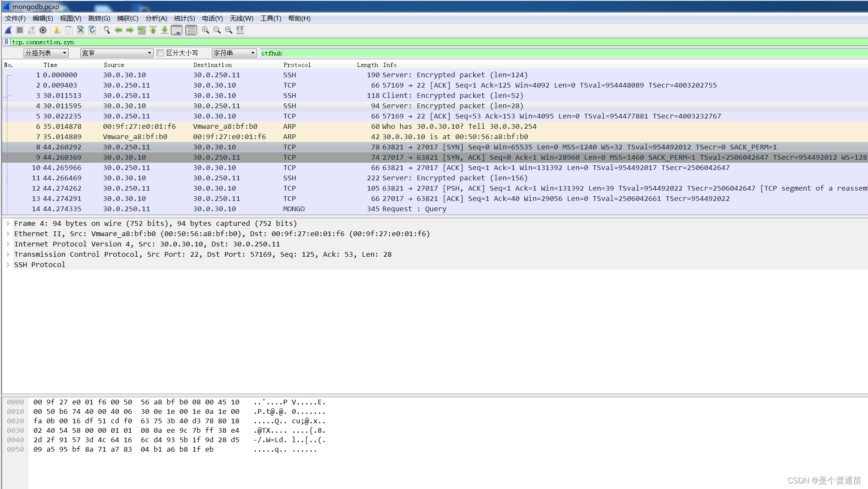Jump to the first packet icon
The height and width of the screenshot is (489, 868).
(153, 30)
